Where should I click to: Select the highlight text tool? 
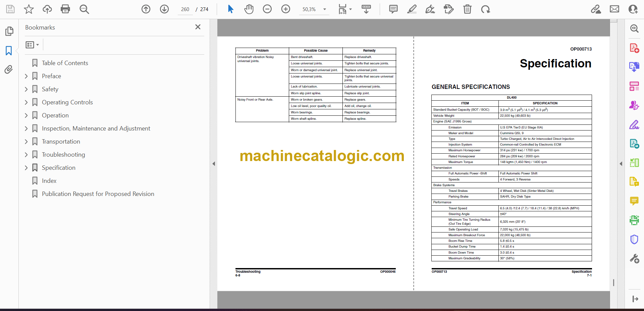pyautogui.click(x=412, y=9)
